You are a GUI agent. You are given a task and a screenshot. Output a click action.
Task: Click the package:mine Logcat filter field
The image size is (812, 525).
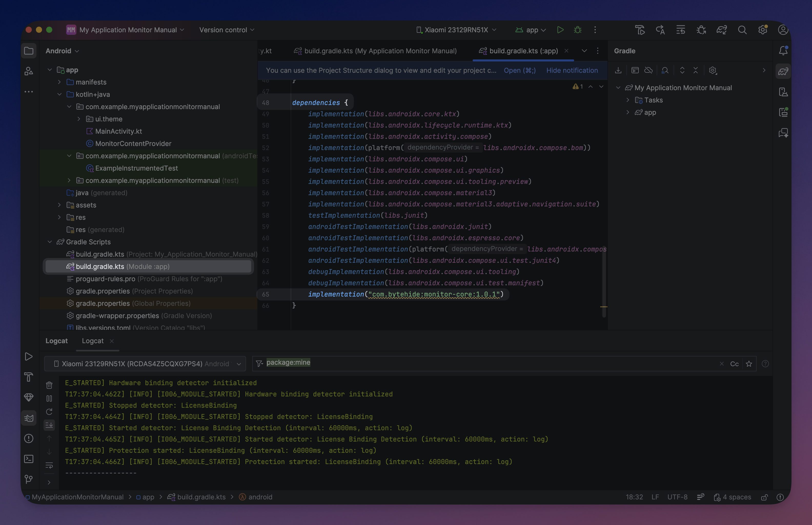pos(288,363)
